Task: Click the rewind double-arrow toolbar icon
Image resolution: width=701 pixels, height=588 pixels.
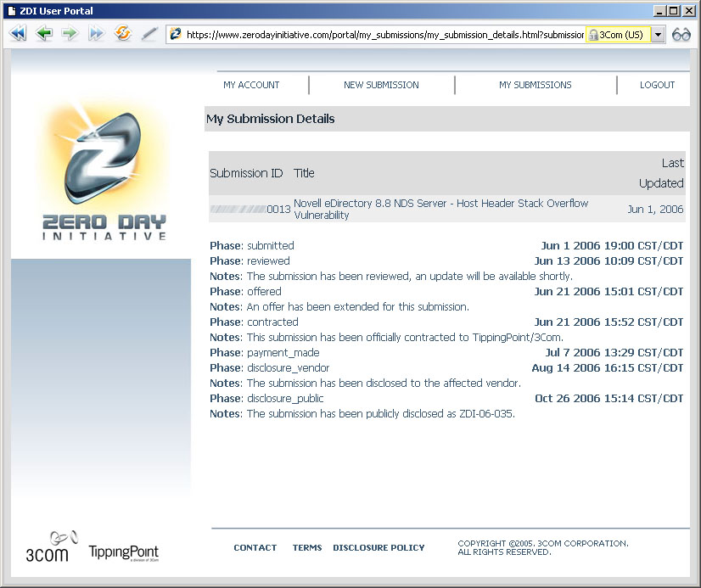Action: tap(18, 34)
